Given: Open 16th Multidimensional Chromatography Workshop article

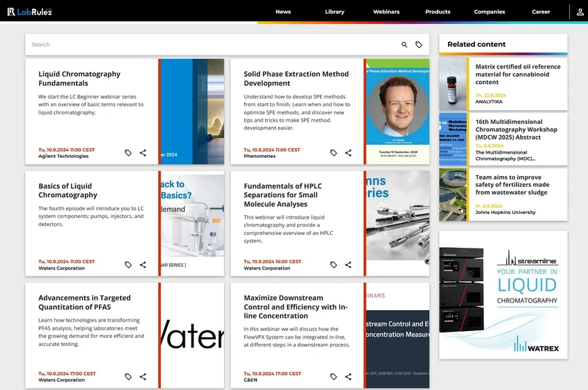Looking at the screenshot, I should click(x=516, y=129).
